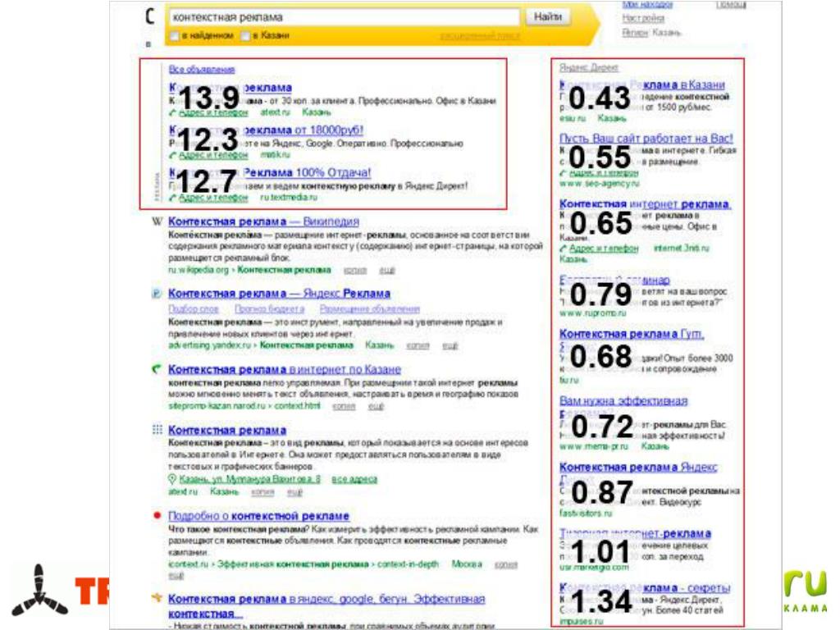Click the favicon beside the яндекс, google, бегун result
Viewport: 840px width, 630px height.
157,598
